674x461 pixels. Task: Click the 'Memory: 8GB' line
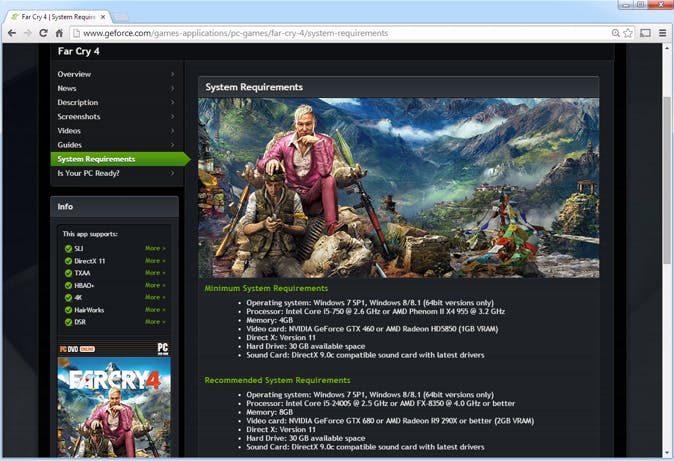pyautogui.click(x=270, y=412)
